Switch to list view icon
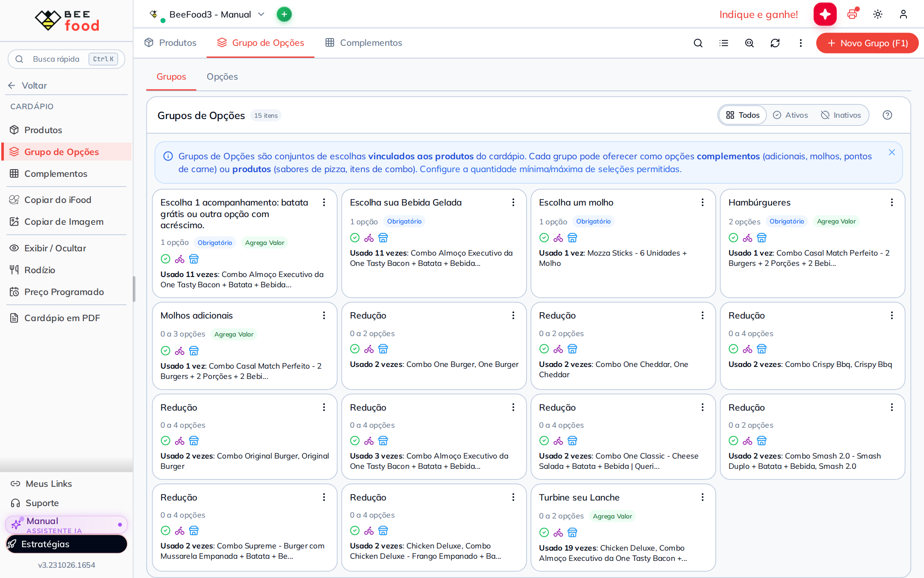The image size is (924, 578). tap(724, 43)
